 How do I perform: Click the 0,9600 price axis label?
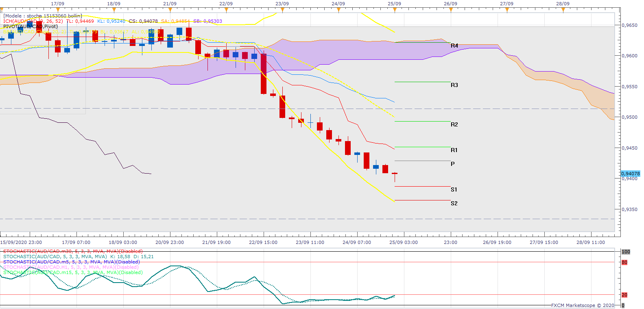pos(630,56)
